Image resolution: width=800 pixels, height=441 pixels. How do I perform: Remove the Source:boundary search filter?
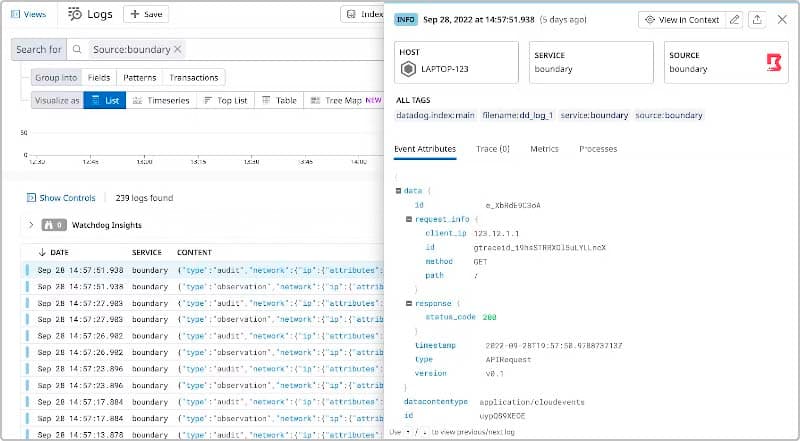[x=178, y=49]
